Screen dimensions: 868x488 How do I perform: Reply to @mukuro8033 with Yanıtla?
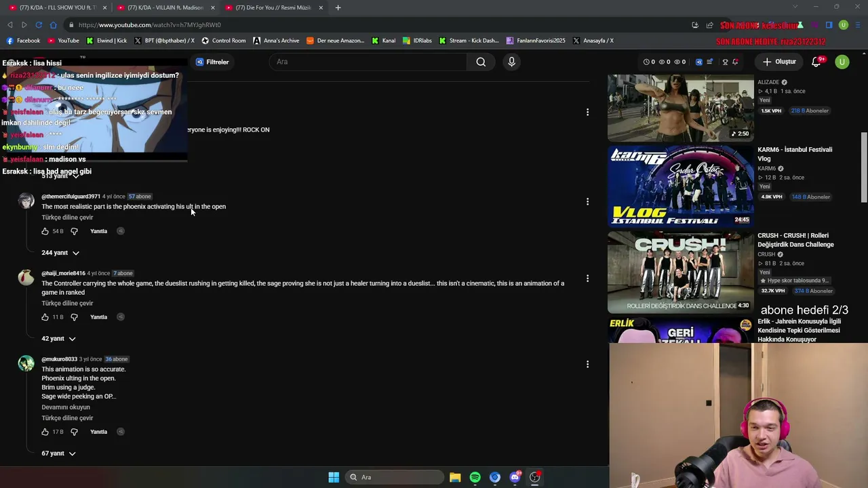[x=99, y=432]
